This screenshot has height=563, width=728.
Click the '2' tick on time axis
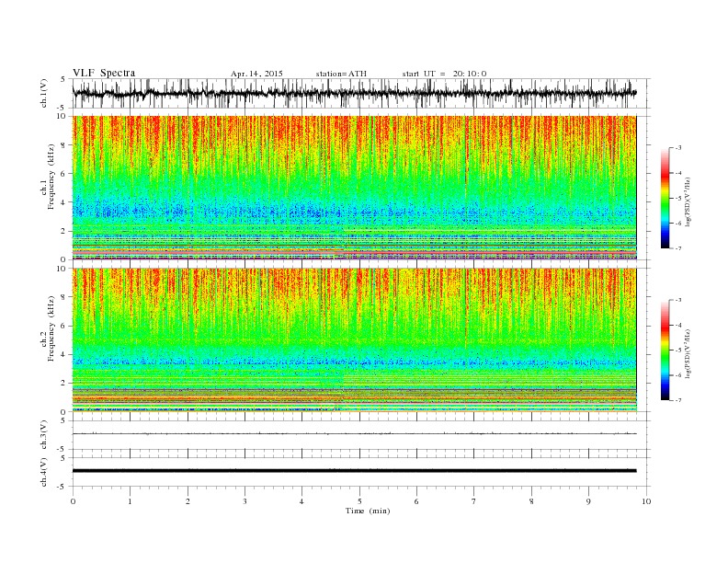[x=188, y=501]
